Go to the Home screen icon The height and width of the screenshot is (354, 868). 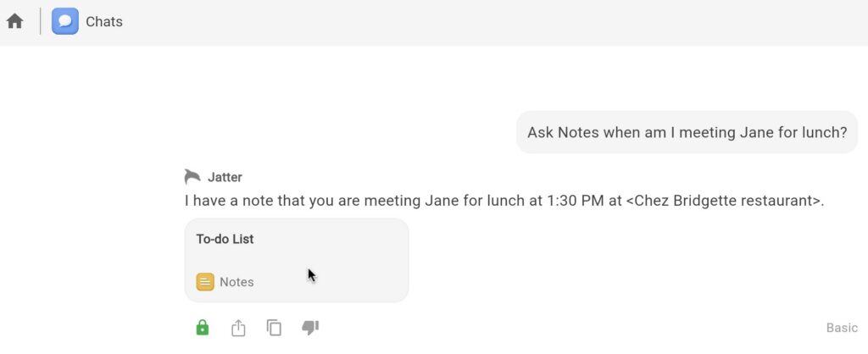14,21
